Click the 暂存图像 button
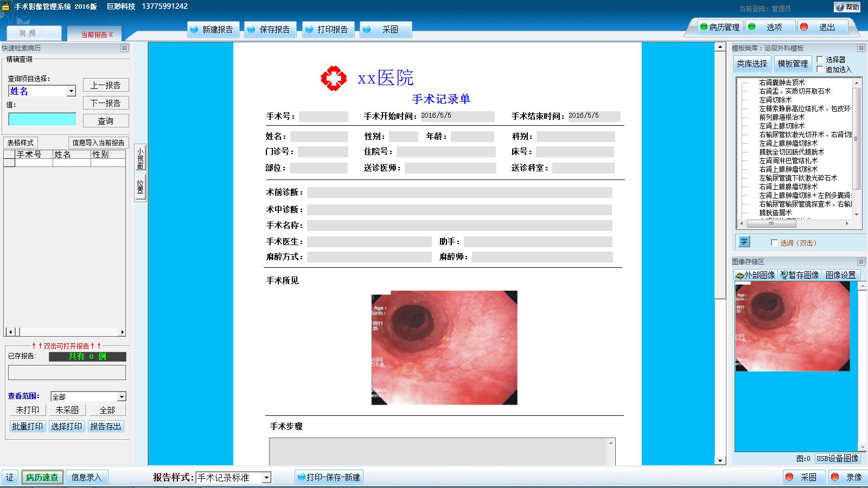Image resolution: width=868 pixels, height=488 pixels. coord(800,275)
